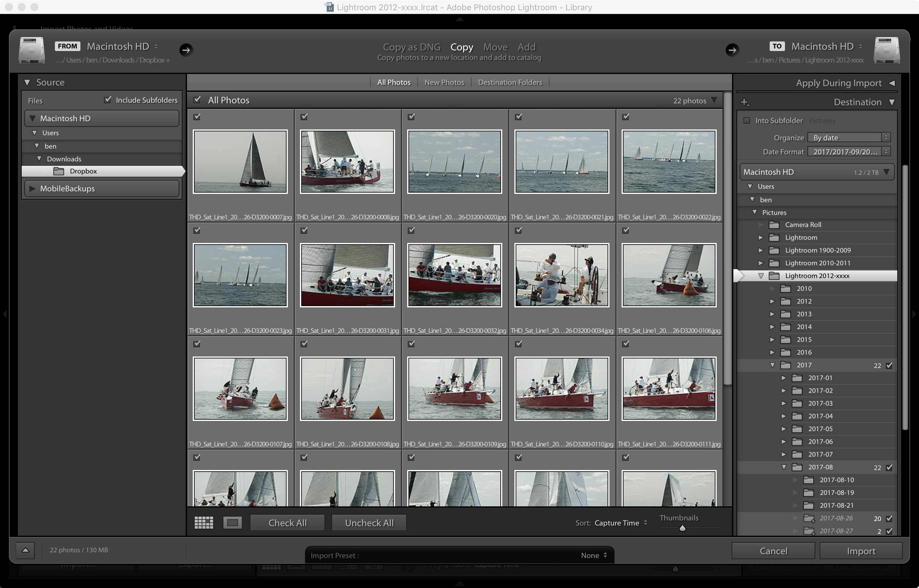Select the 0034.jpg helmsman thumbnail
Image resolution: width=919 pixels, height=588 pixels.
coord(561,275)
